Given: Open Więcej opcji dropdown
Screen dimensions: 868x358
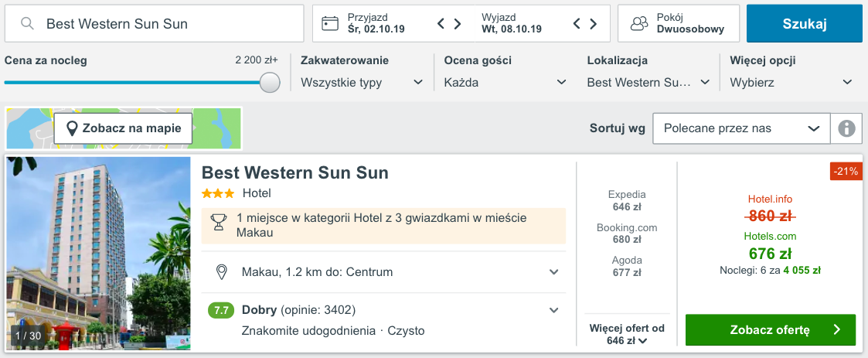Looking at the screenshot, I should click(x=791, y=82).
